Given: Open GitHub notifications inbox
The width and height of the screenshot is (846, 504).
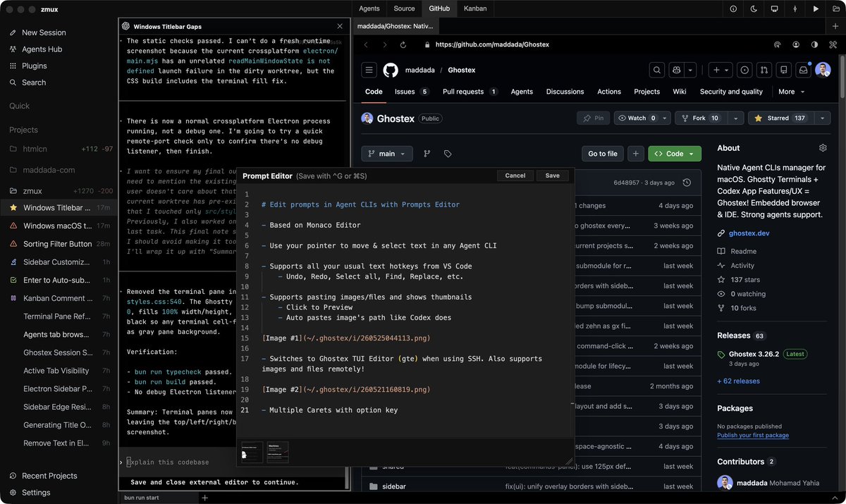Looking at the screenshot, I should (x=803, y=70).
